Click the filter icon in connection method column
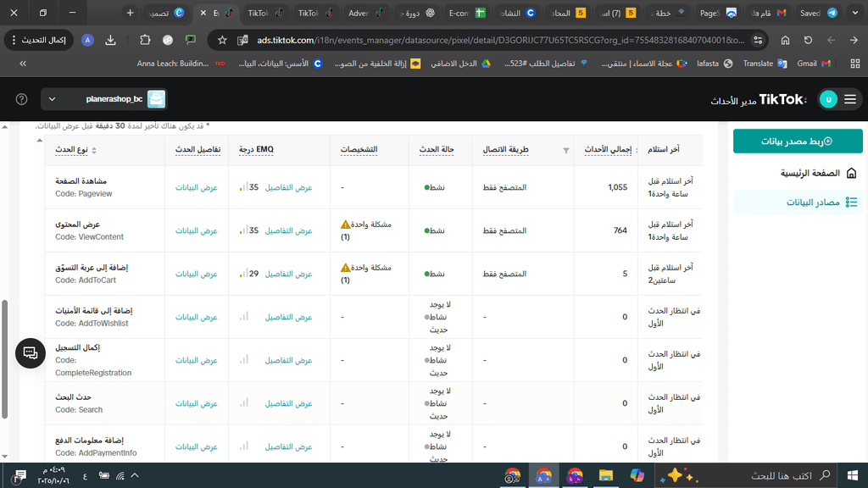 [566, 151]
